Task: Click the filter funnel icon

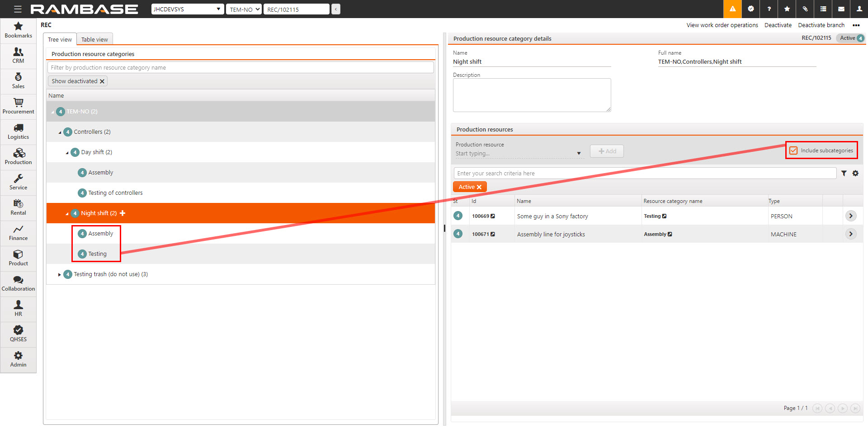Action: pos(844,173)
